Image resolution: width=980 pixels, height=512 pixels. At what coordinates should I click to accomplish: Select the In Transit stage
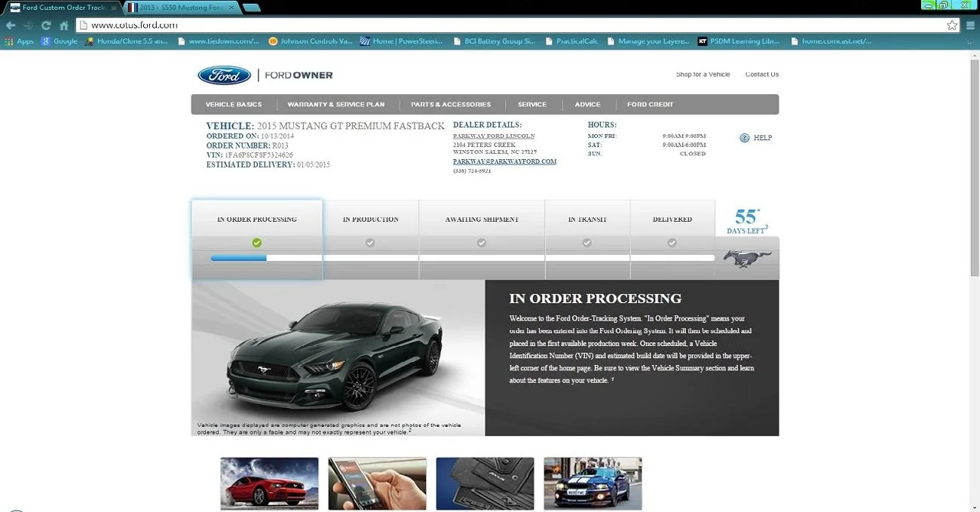pos(587,240)
